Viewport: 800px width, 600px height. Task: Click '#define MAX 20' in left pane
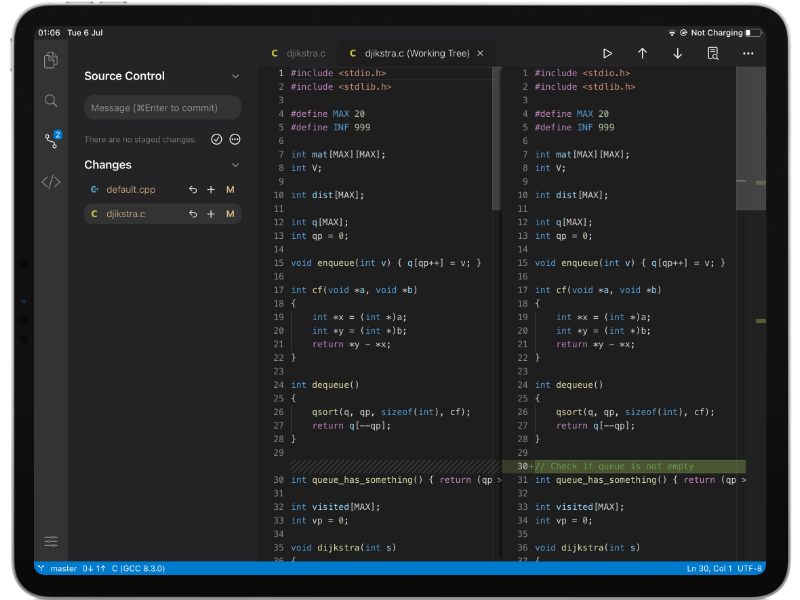click(328, 114)
